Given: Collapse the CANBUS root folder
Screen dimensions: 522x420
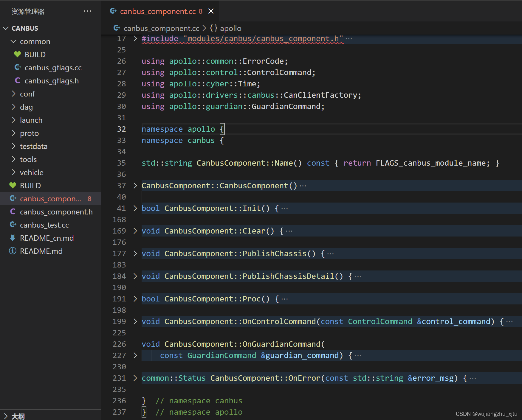Looking at the screenshot, I should coord(6,28).
